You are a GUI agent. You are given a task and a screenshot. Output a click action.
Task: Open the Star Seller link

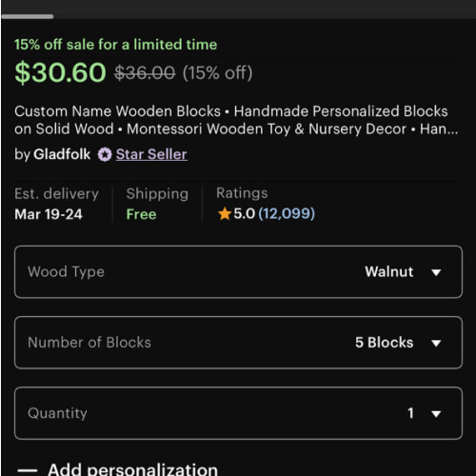151,154
